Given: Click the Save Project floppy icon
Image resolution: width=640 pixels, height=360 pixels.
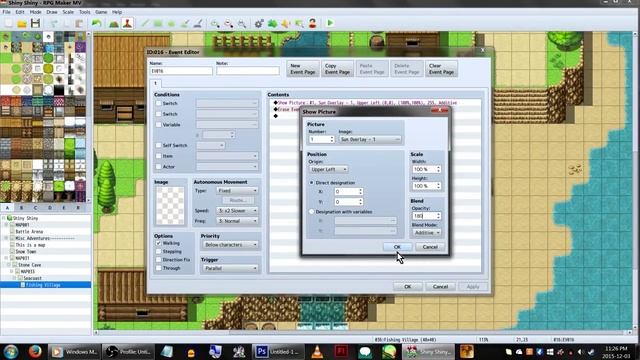Looking at the screenshot, I should pyautogui.click(x=36, y=23).
